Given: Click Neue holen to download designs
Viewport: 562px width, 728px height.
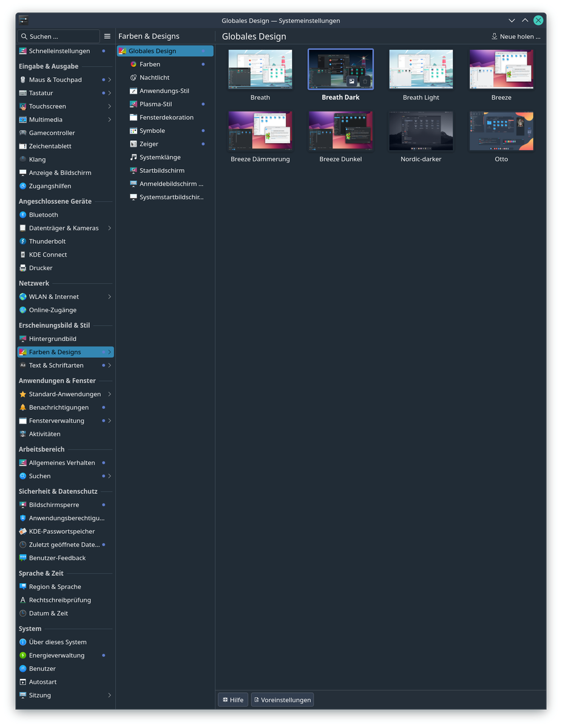Looking at the screenshot, I should pyautogui.click(x=516, y=36).
